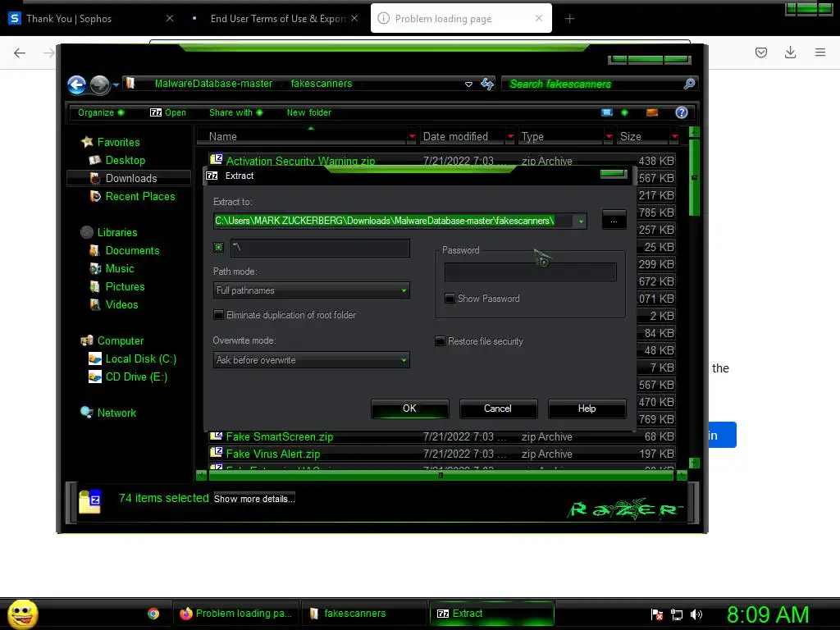840x630 pixels.
Task: Click the Explorer back arrow button
Action: click(76, 84)
